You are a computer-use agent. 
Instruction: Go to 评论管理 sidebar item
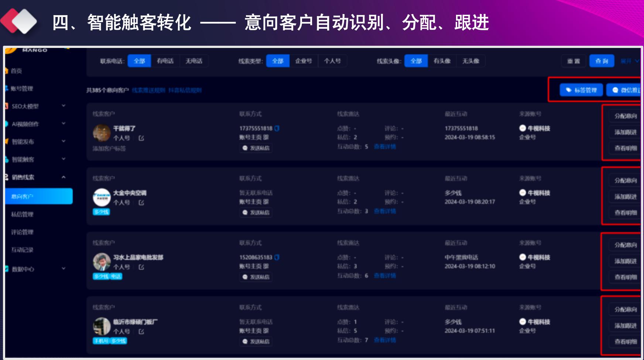[x=22, y=232]
